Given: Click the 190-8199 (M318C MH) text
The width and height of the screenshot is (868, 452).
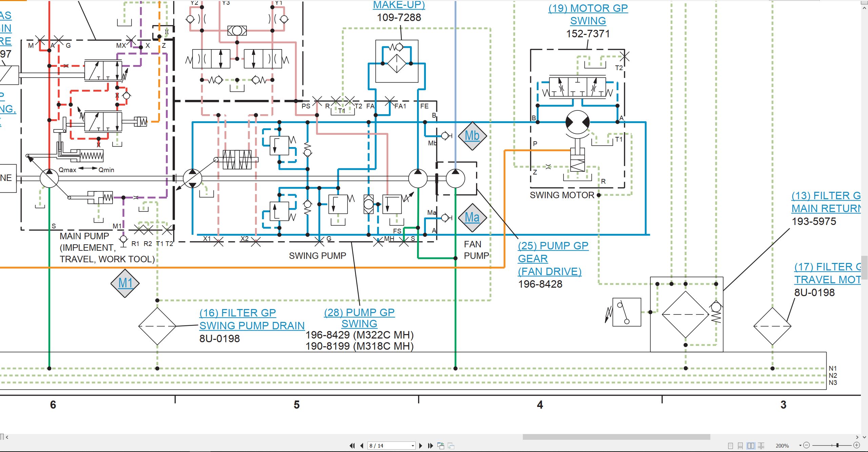Looking at the screenshot, I should [x=359, y=346].
